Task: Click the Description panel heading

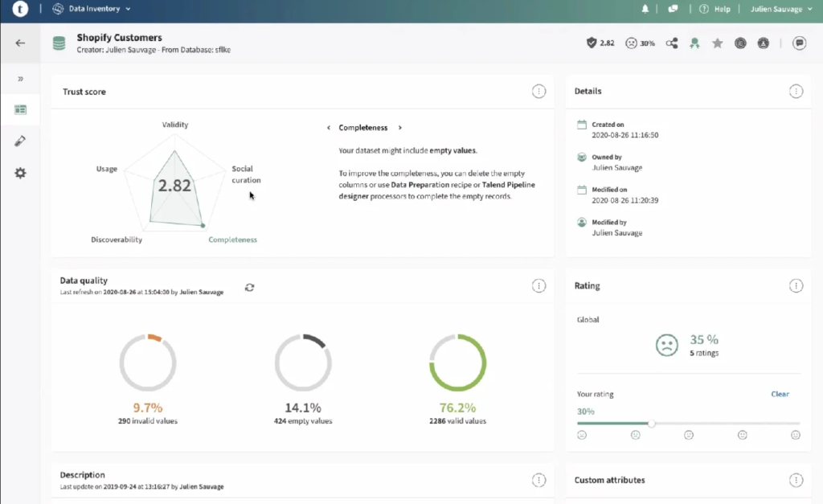Action: 82,474
